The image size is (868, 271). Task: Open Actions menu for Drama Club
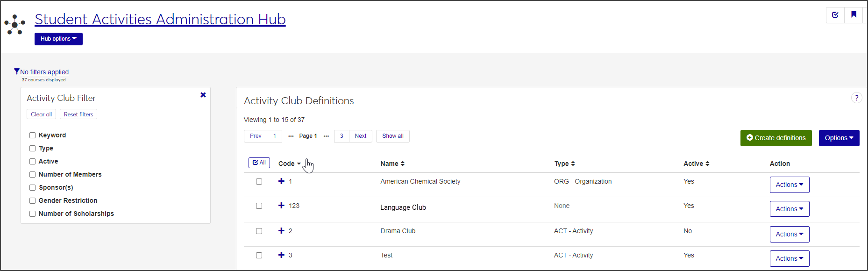tap(789, 234)
